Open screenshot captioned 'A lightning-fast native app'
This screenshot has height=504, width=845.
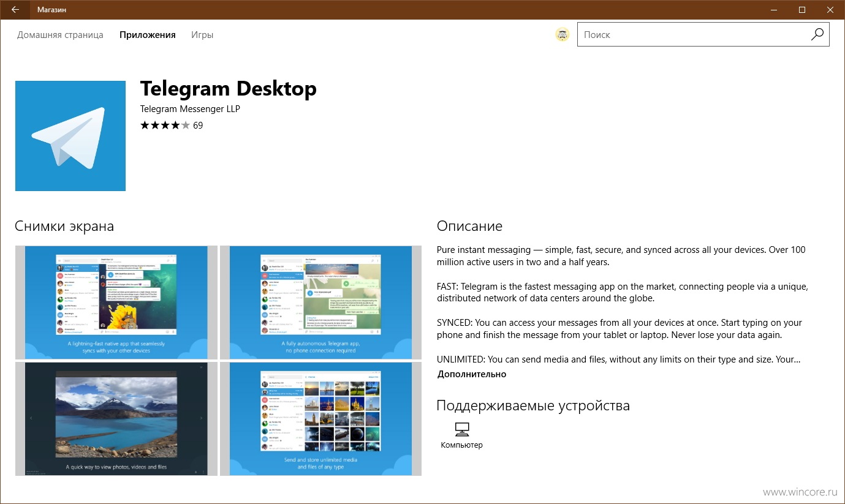116,303
